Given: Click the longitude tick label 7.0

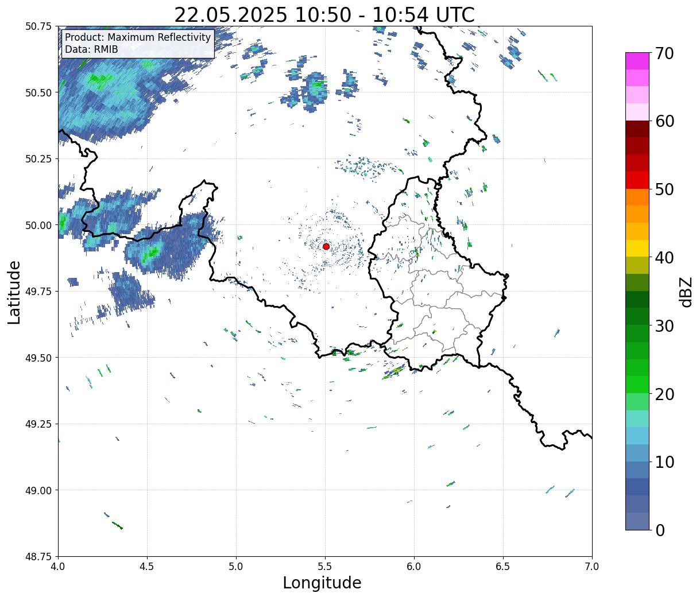Looking at the screenshot, I should coord(592,566).
